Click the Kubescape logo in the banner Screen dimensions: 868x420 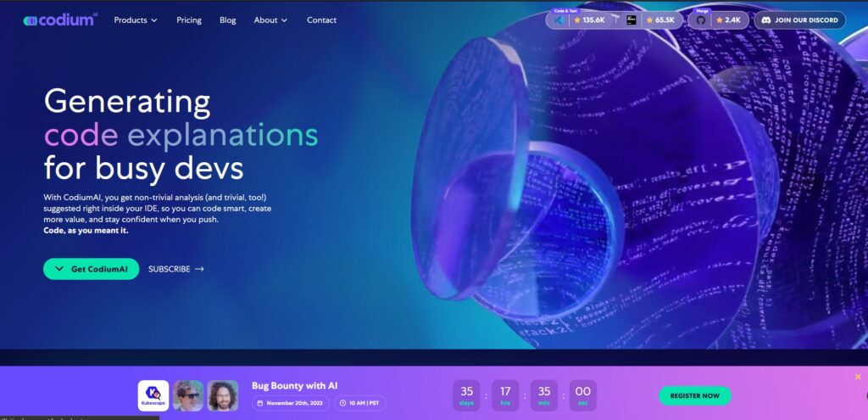[x=153, y=395]
